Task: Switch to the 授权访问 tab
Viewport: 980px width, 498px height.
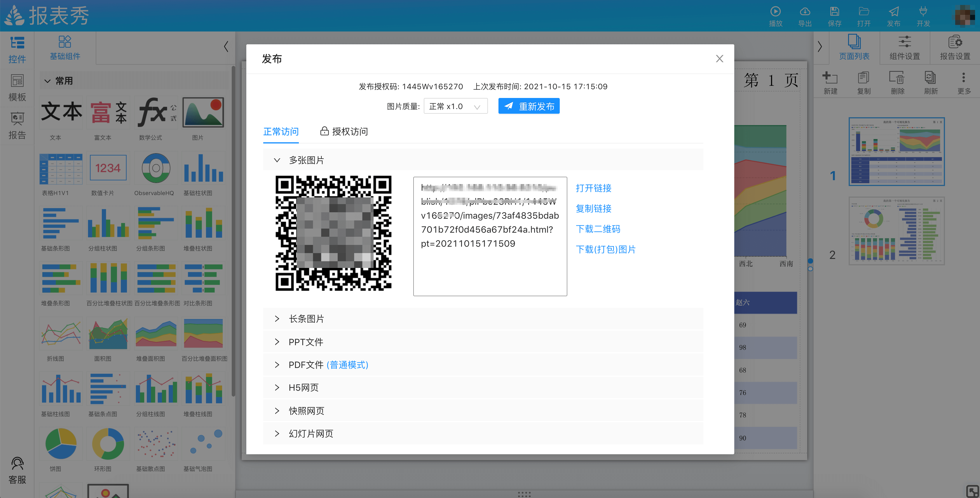Action: 344,131
